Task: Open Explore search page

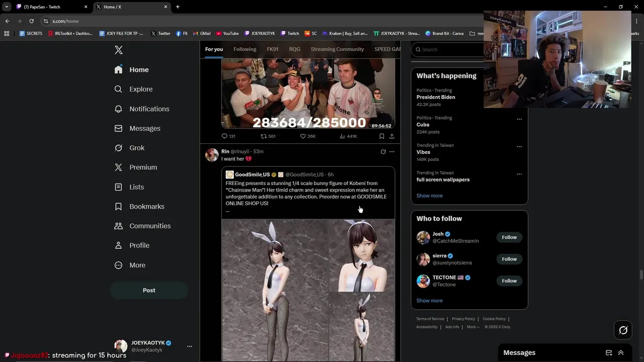Action: (134, 89)
